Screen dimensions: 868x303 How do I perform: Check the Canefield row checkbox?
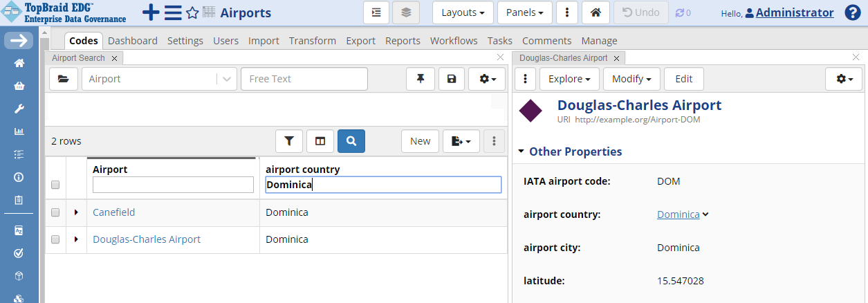(55, 213)
